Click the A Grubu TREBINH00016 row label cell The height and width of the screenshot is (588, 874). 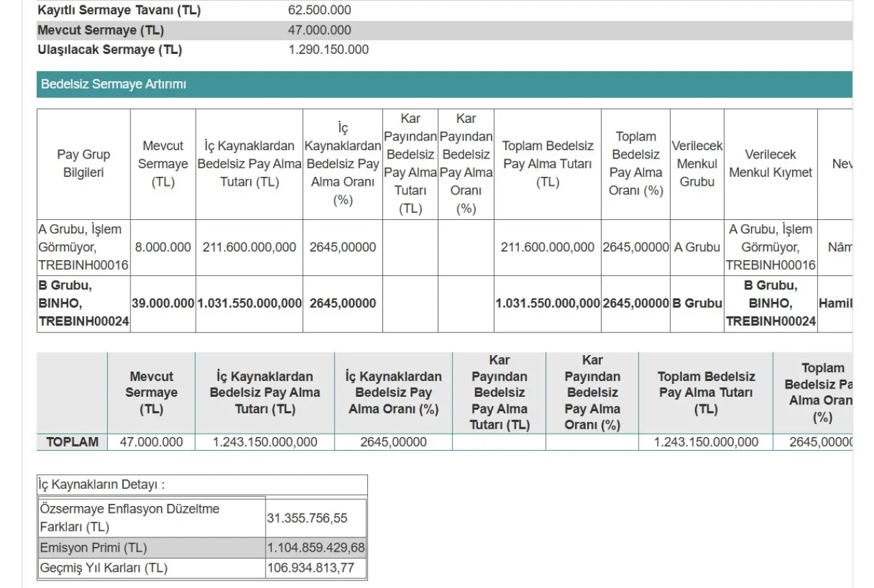point(83,247)
